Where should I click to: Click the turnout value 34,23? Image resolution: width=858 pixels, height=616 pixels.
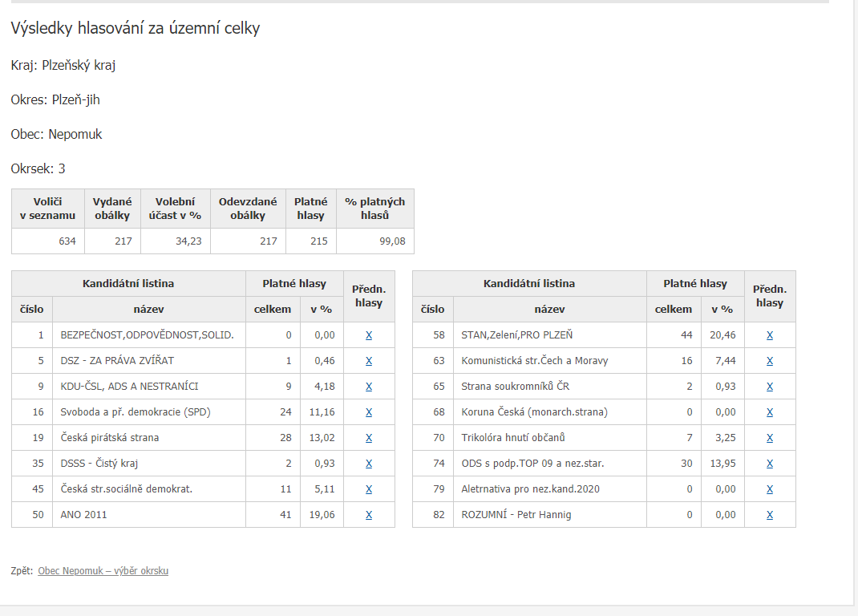coord(188,241)
